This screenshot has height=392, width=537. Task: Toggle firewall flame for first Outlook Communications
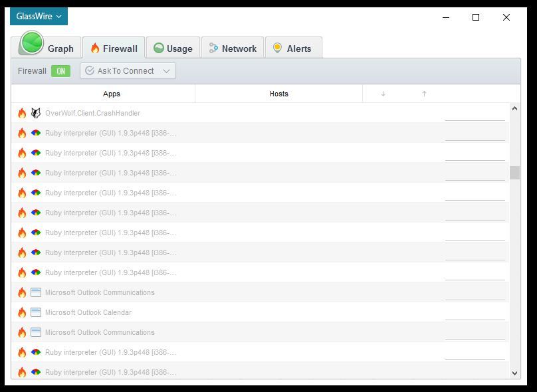pos(22,293)
